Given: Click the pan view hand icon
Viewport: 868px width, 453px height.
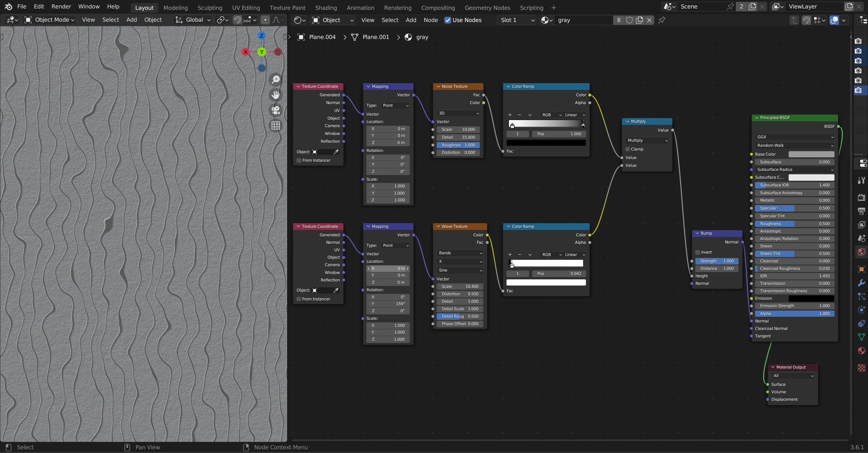Looking at the screenshot, I should click(276, 95).
